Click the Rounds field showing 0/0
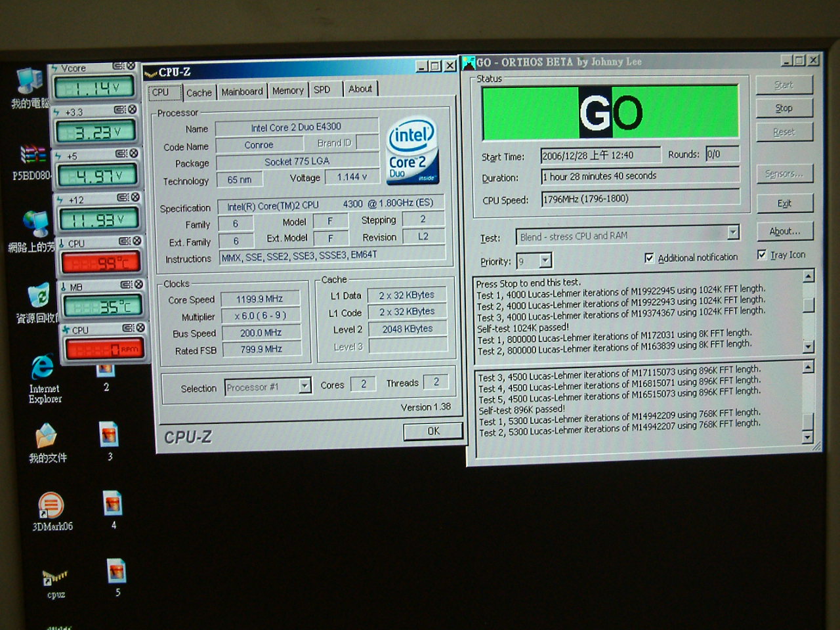 tap(723, 154)
